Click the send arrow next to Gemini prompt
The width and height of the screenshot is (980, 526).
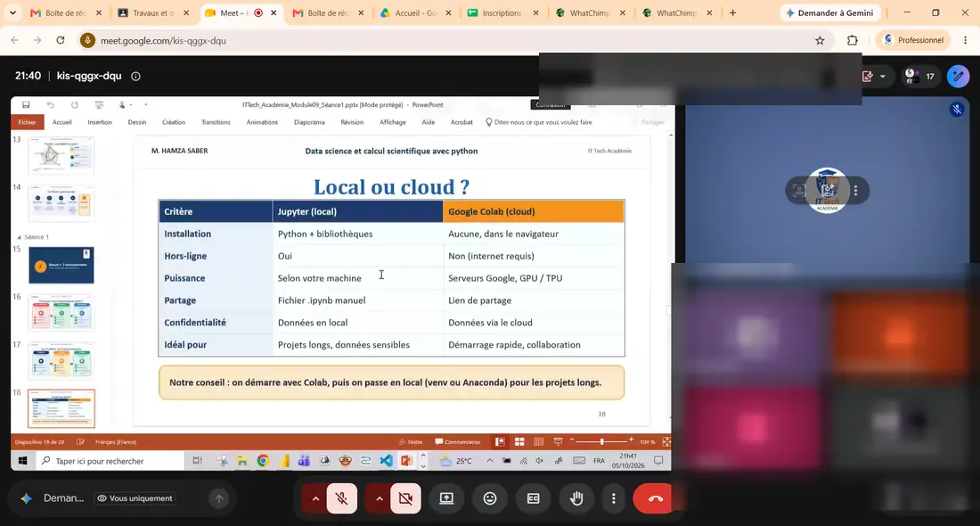tap(219, 498)
